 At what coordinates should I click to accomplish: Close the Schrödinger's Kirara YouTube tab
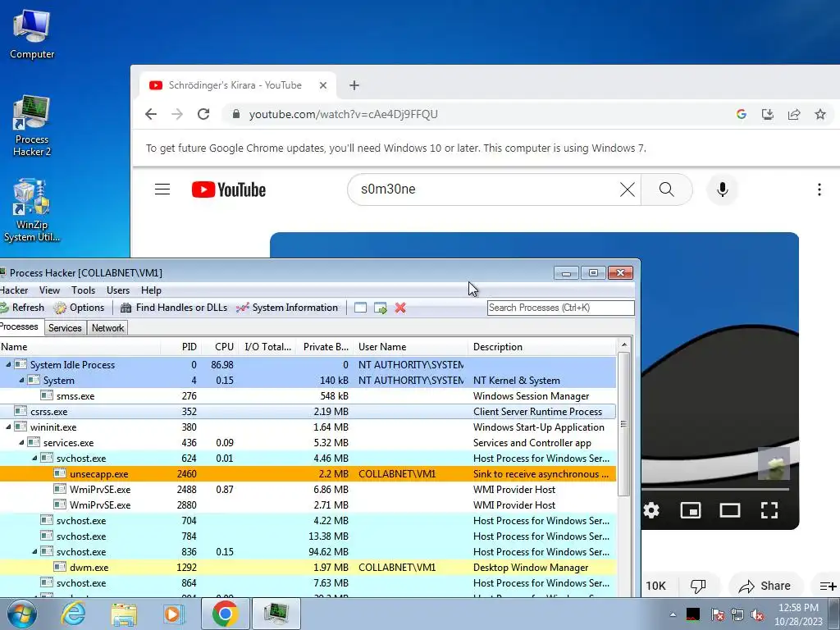tap(323, 85)
